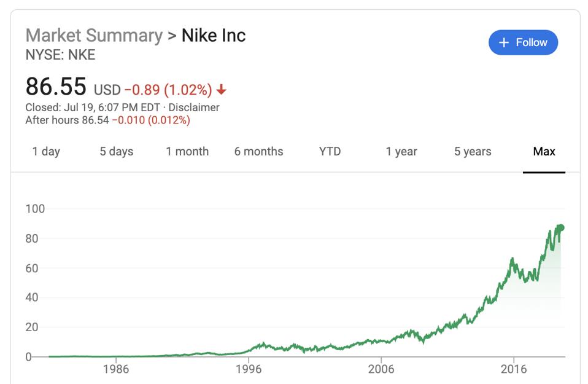Click the 2016 label on the x-axis
The image size is (588, 384).
pyautogui.click(x=514, y=369)
